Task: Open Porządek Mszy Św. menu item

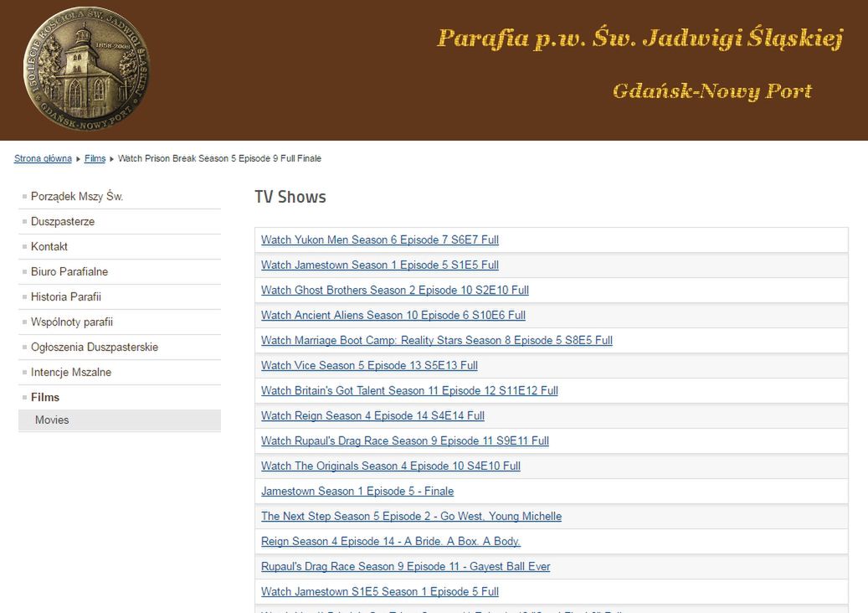Action: [x=77, y=196]
